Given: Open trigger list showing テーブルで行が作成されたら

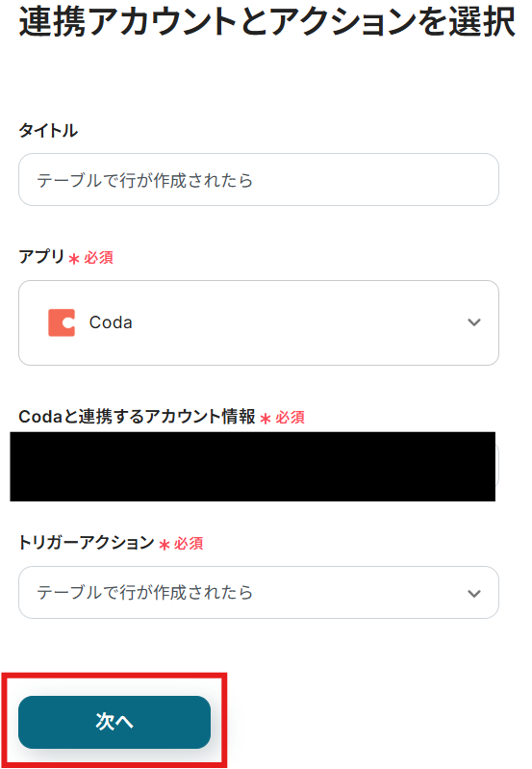Looking at the screenshot, I should pos(259,593).
